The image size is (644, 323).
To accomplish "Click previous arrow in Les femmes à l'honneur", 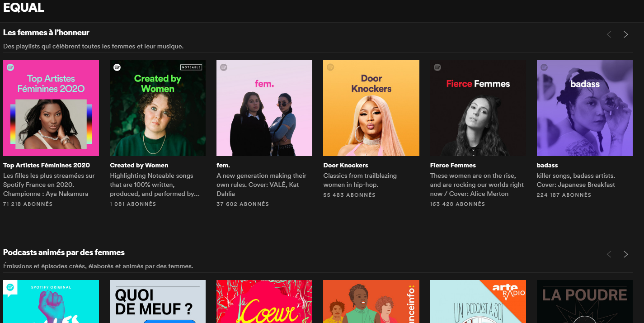I will (609, 34).
